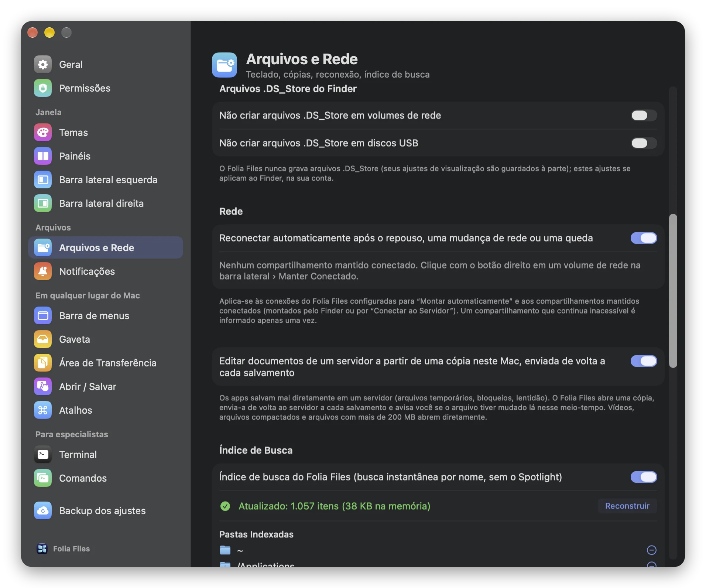Image resolution: width=706 pixels, height=588 pixels.
Task: Click the Barra lateral esquerda icon
Action: 43,180
